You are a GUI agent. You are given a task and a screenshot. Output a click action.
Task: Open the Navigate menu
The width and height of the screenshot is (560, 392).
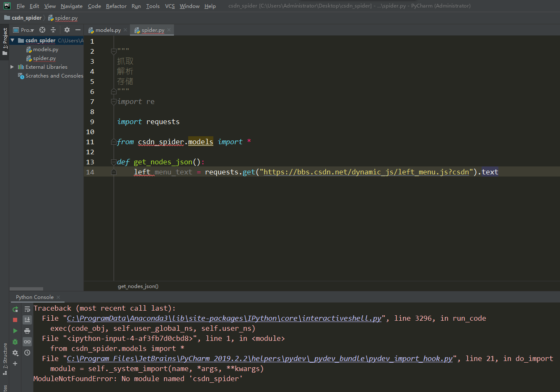click(72, 6)
